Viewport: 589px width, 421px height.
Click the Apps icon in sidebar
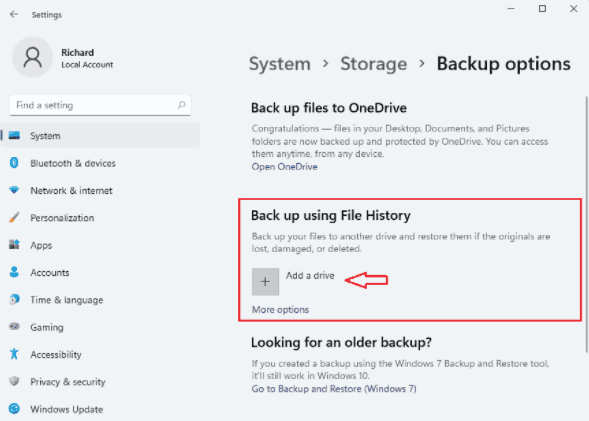14,244
